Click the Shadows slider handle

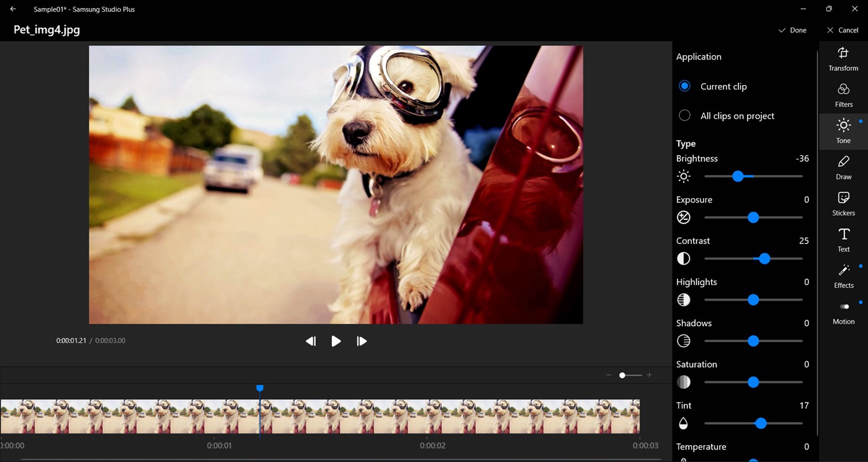(753, 341)
